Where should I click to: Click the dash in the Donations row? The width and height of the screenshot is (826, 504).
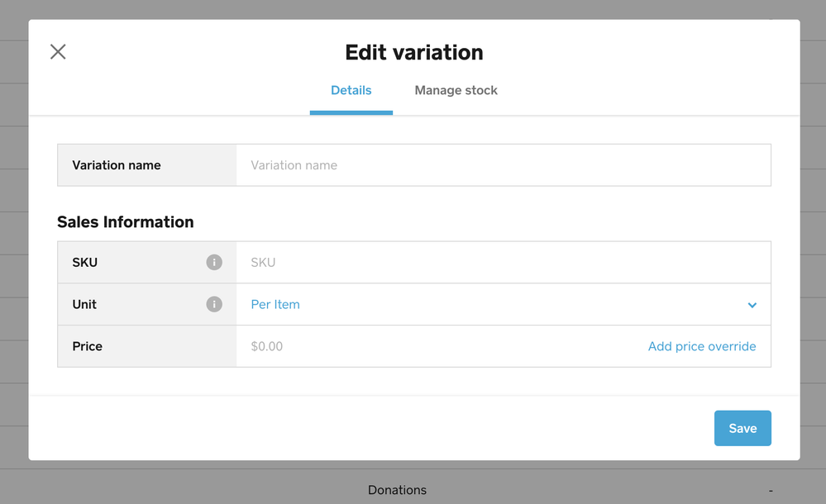[771, 491]
